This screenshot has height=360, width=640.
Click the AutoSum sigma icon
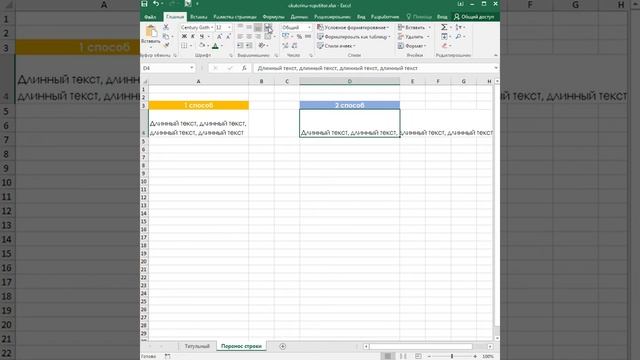[444, 27]
